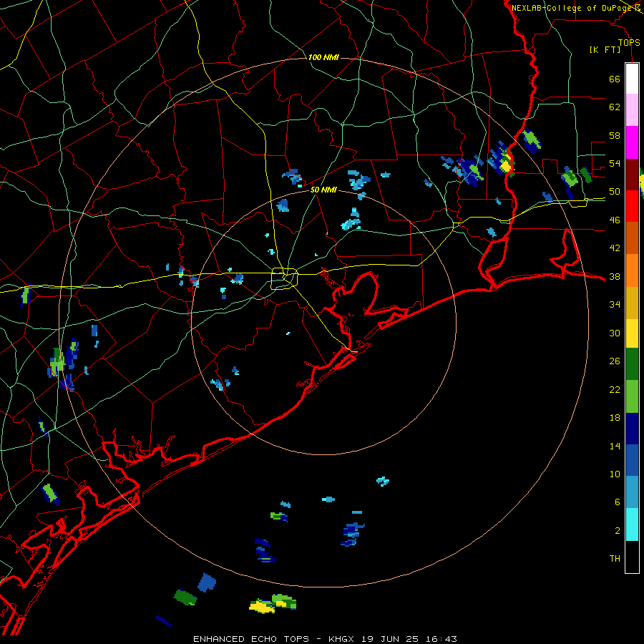
Task: Click the 'ENHANCED ECHO TOPS' product title
Action: (251, 639)
